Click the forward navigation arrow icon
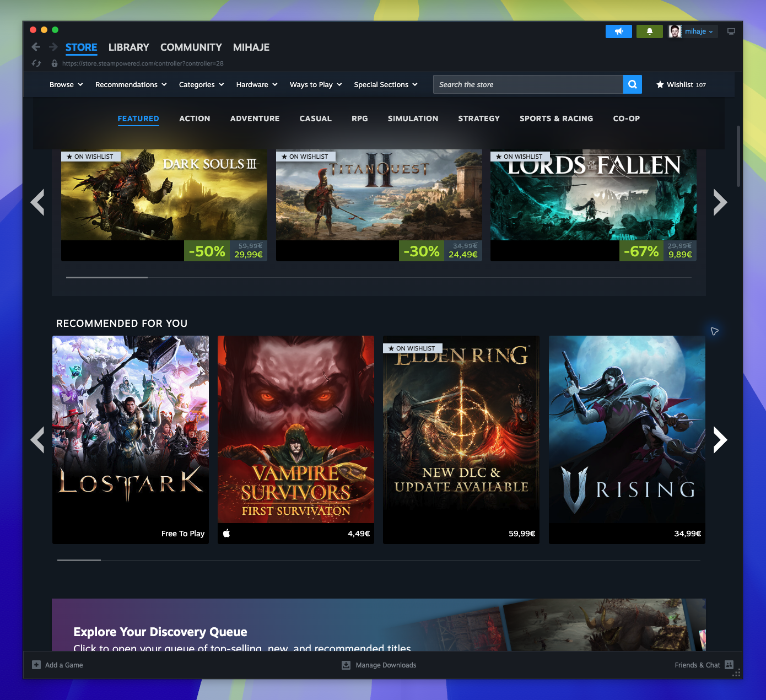Screen dimensions: 766x700 (x=53, y=47)
